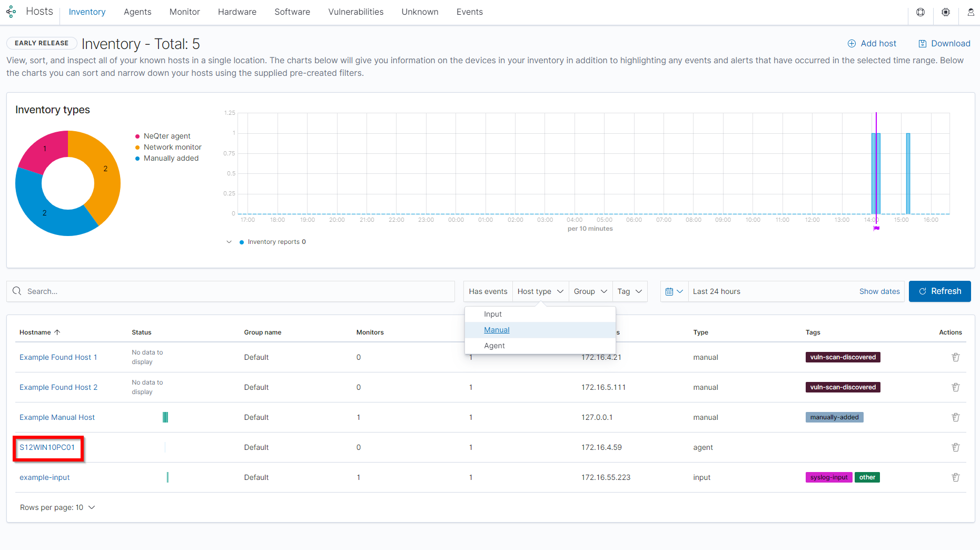Click IP address 172.16.55.223
Image resolution: width=980 pixels, height=550 pixels.
[606, 477]
